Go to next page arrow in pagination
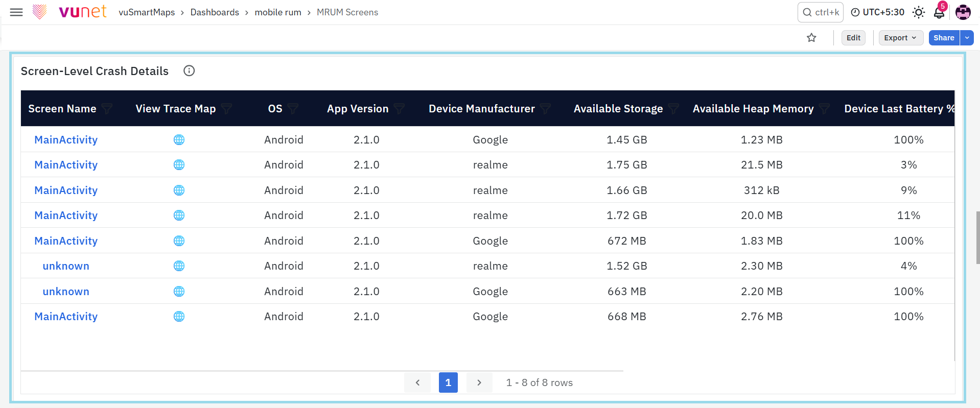Screen dimensions: 980x408 click(x=479, y=382)
